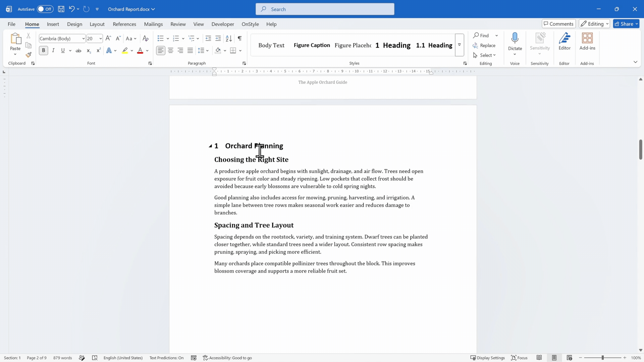Undo the last action

point(71,9)
